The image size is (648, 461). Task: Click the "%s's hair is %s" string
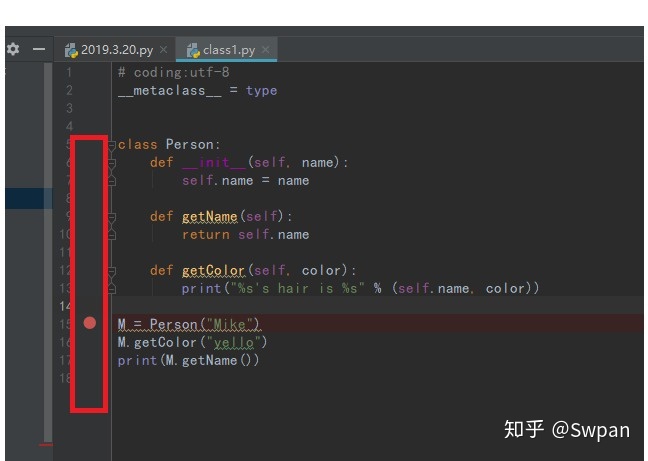click(x=298, y=289)
